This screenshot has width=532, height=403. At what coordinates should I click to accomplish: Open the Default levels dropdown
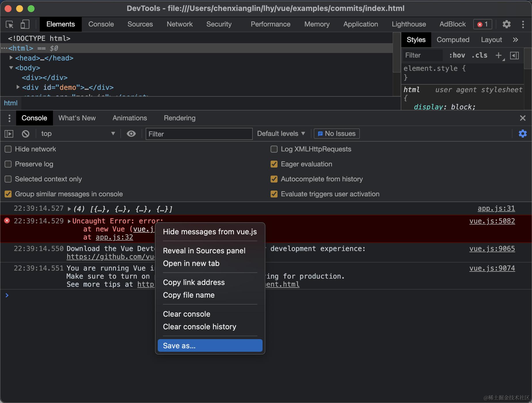[281, 134]
